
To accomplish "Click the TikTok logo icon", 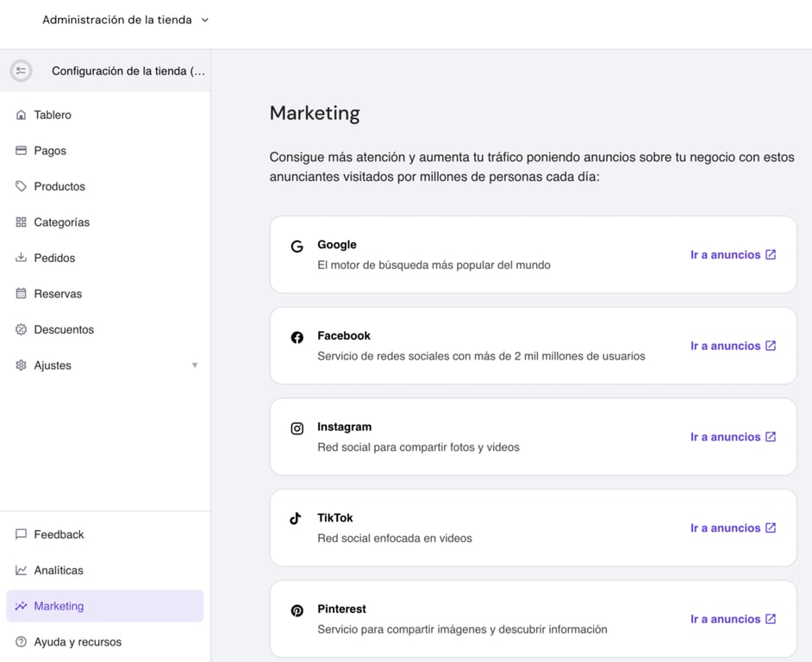I will click(x=297, y=518).
